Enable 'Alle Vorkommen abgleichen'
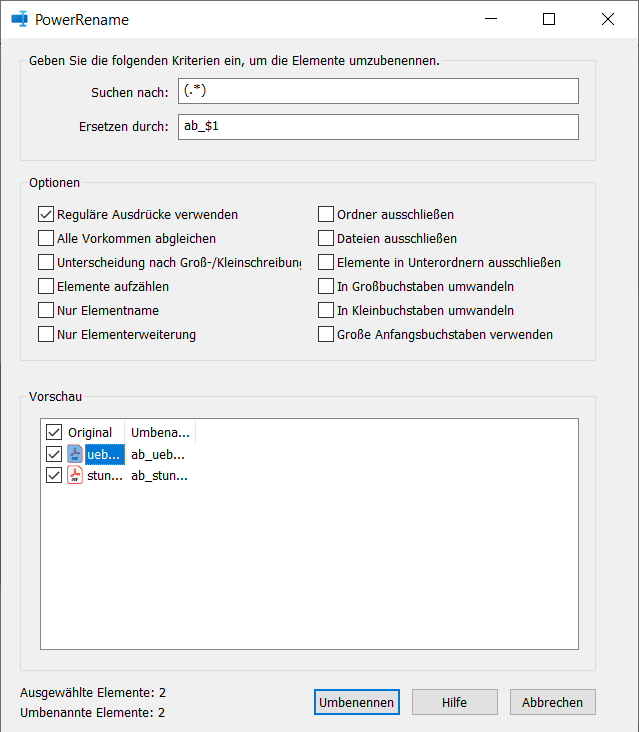The width and height of the screenshot is (639, 732). click(x=46, y=238)
